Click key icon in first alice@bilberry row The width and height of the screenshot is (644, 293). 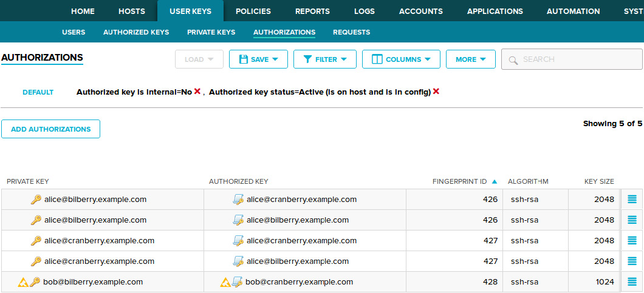point(36,200)
